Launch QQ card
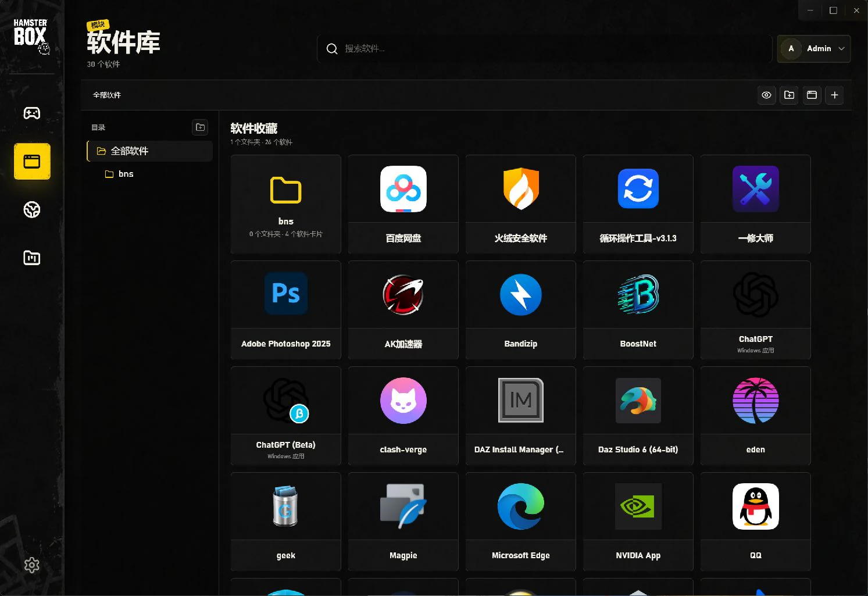This screenshot has width=868, height=596. coord(755,522)
